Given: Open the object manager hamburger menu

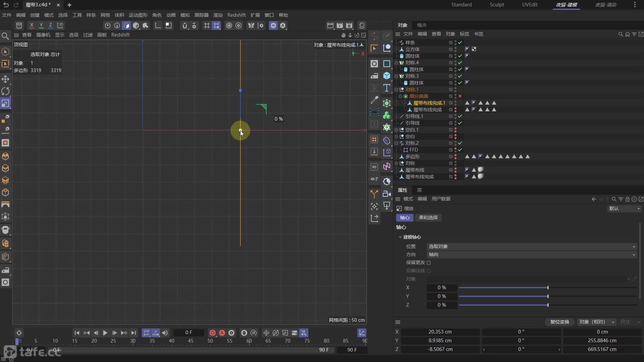Looking at the screenshot, I should click(398, 34).
